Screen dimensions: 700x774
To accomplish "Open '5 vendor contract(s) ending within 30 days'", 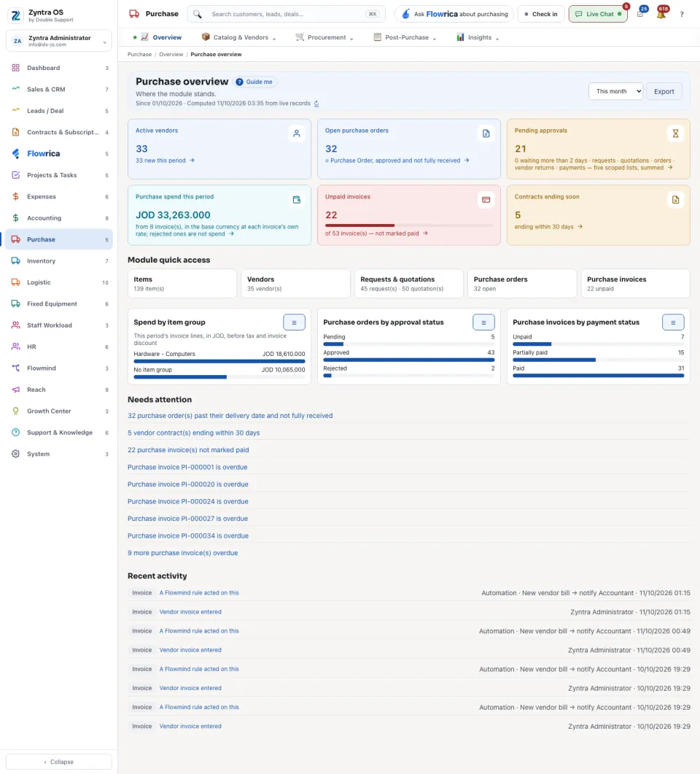I will coord(194,433).
